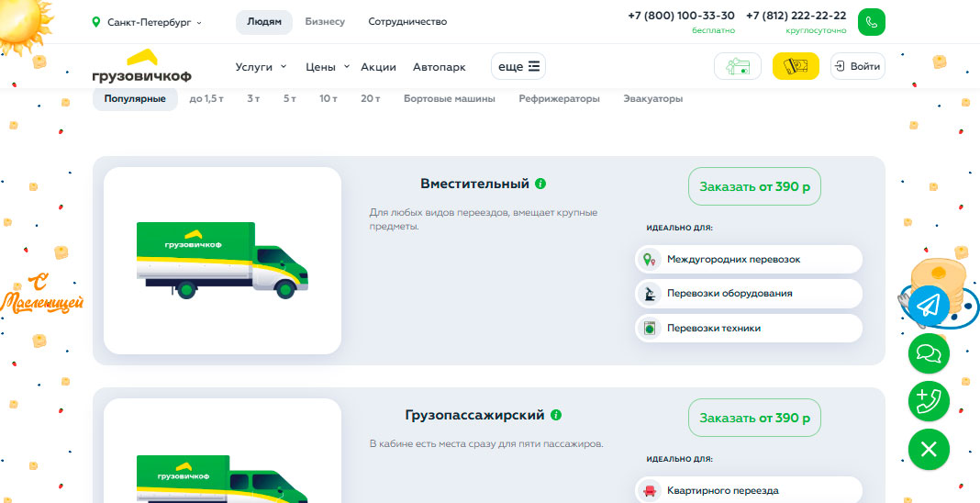The width and height of the screenshot is (980, 503).
Task: Click the info icon next to Грузопассажирский
Action: tap(556, 415)
